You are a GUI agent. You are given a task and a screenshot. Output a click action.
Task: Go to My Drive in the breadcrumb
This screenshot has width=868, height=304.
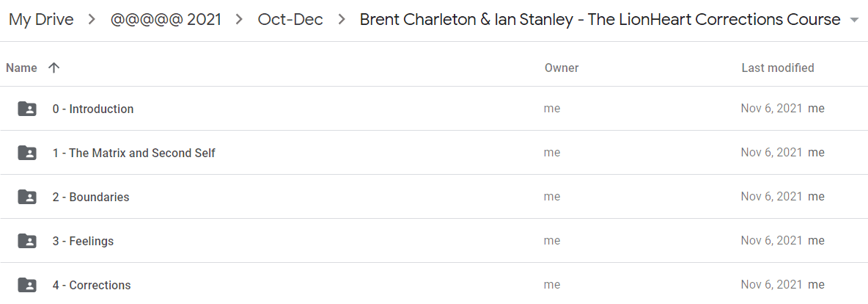pos(41,20)
